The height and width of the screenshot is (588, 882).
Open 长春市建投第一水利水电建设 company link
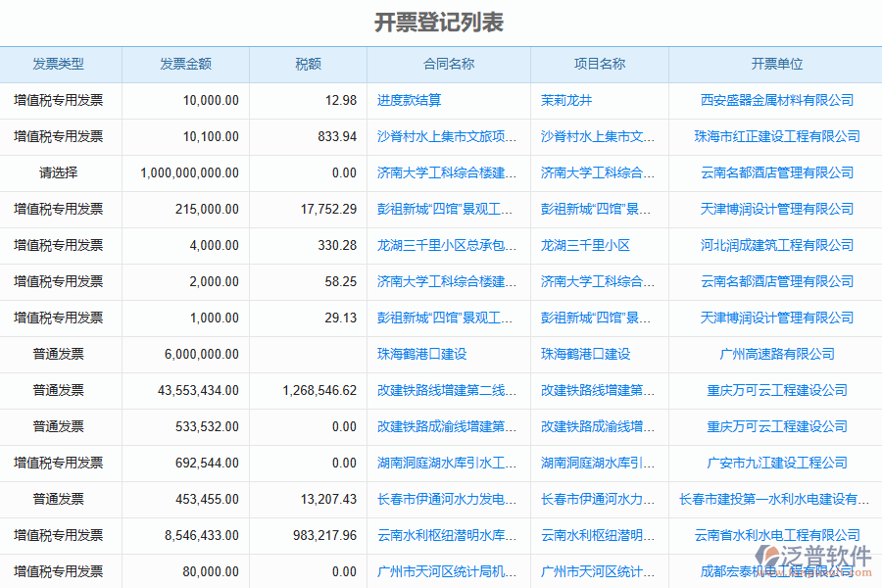(774, 499)
